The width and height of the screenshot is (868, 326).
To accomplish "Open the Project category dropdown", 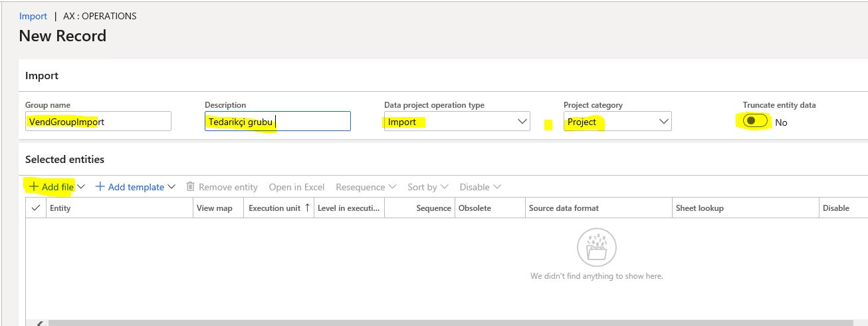I will [x=663, y=122].
